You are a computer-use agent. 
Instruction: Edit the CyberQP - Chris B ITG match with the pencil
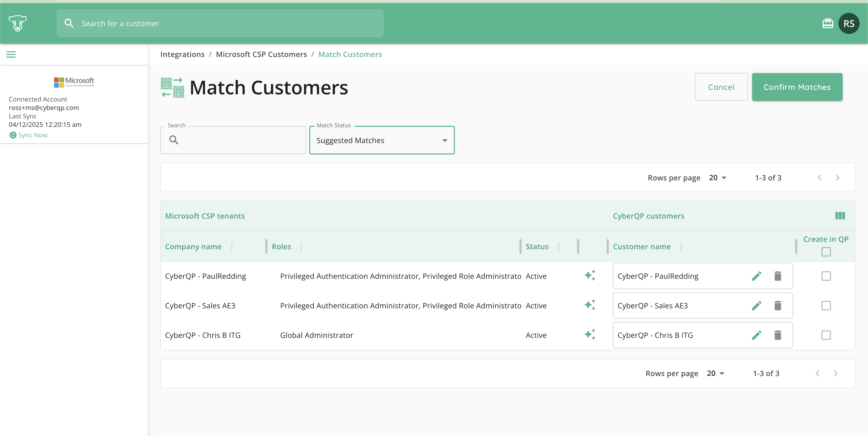757,335
